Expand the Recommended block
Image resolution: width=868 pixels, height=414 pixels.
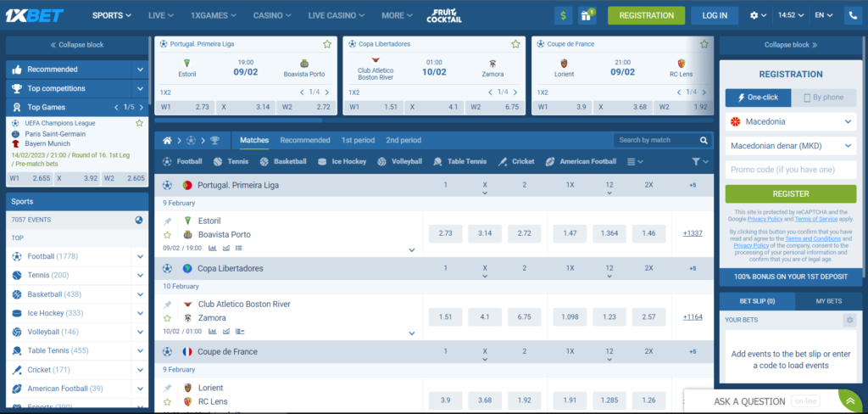(x=140, y=70)
